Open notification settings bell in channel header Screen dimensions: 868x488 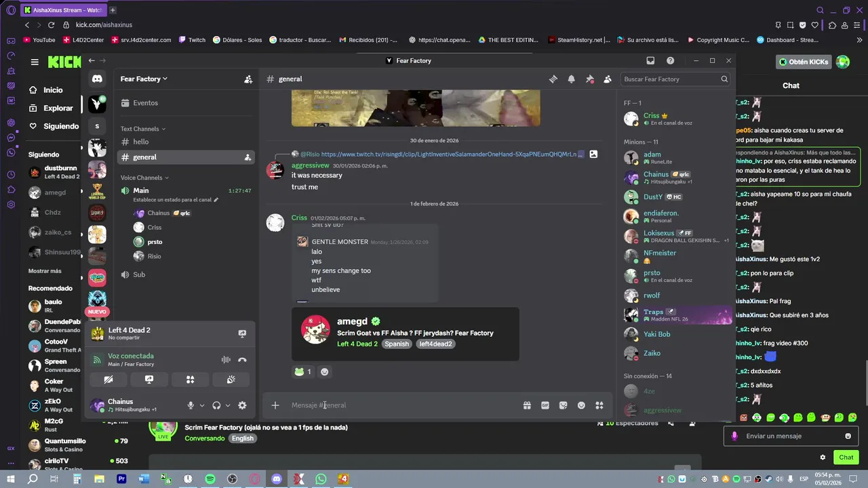[571, 79]
